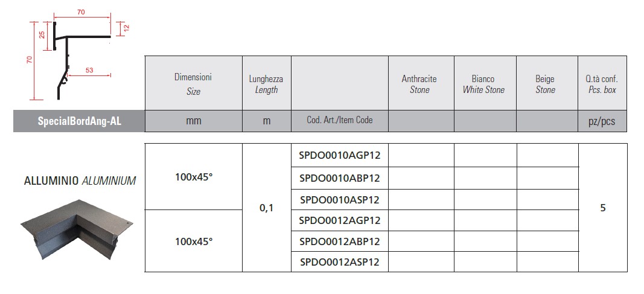644x294 pixels.
Task: Click the Cod. Art./Item Code header cell
Action: coord(340,120)
